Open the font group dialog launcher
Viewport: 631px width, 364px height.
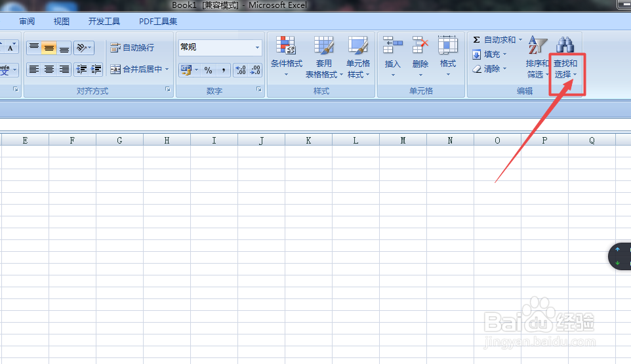(x=15, y=89)
